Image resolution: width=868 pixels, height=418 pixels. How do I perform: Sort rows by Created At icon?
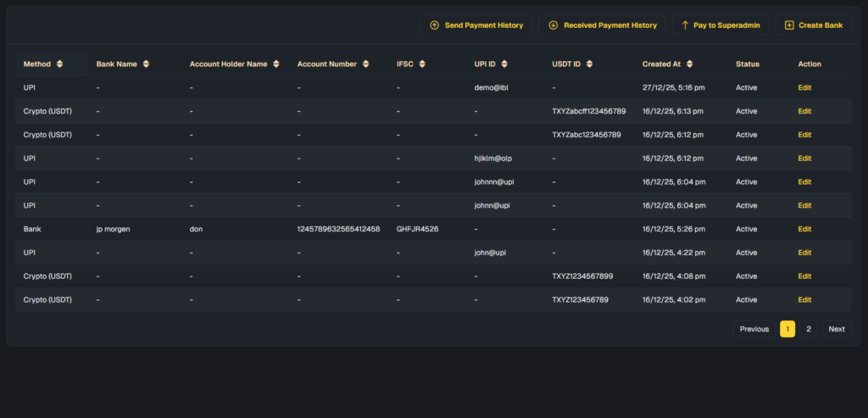pyautogui.click(x=689, y=64)
